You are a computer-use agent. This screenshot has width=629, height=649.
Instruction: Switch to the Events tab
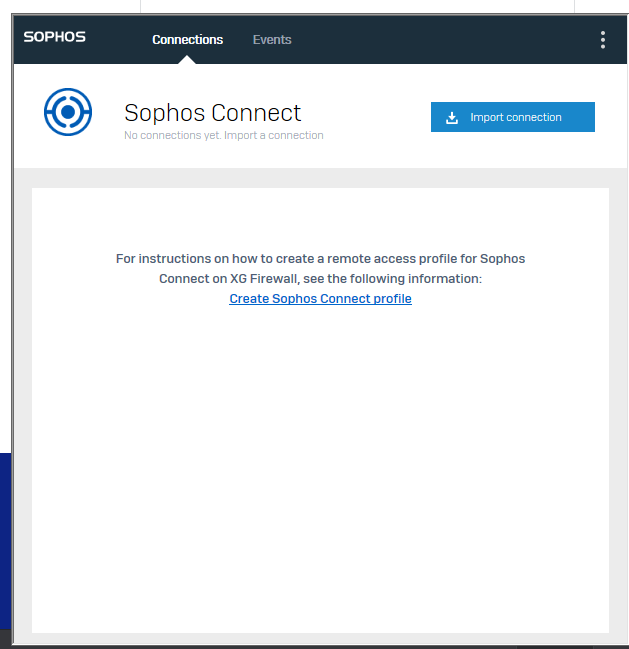[271, 40]
